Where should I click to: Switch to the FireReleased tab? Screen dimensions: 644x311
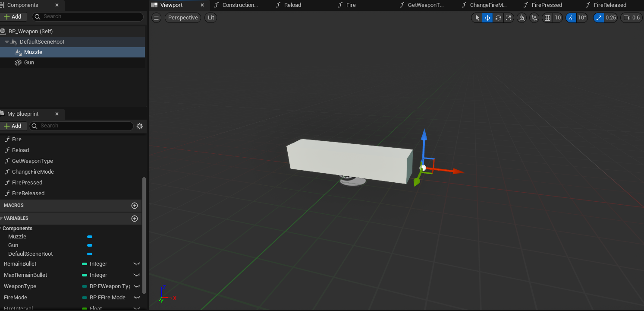pos(609,5)
